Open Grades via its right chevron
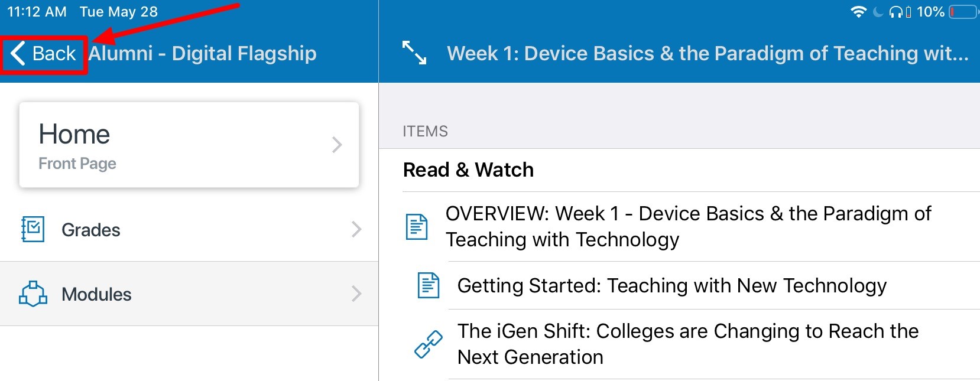980x381 pixels. point(355,230)
